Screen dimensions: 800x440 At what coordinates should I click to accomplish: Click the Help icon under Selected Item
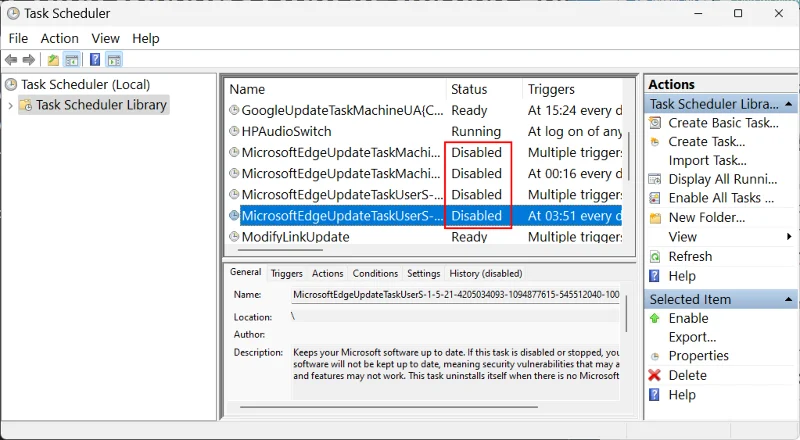pyautogui.click(x=654, y=395)
